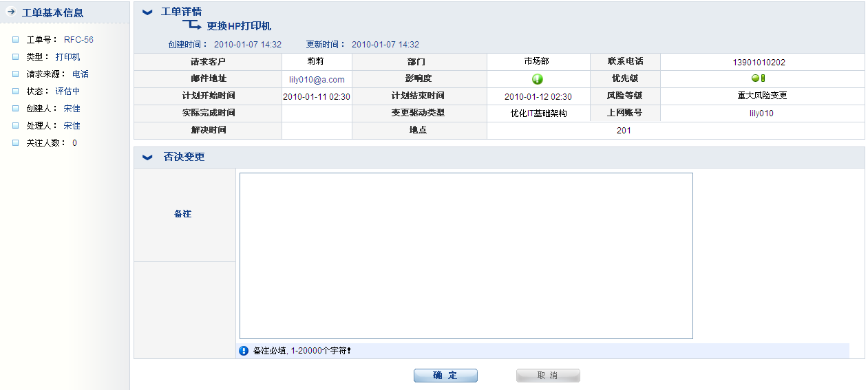Collapse the 否决变更 section chevron

147,157
